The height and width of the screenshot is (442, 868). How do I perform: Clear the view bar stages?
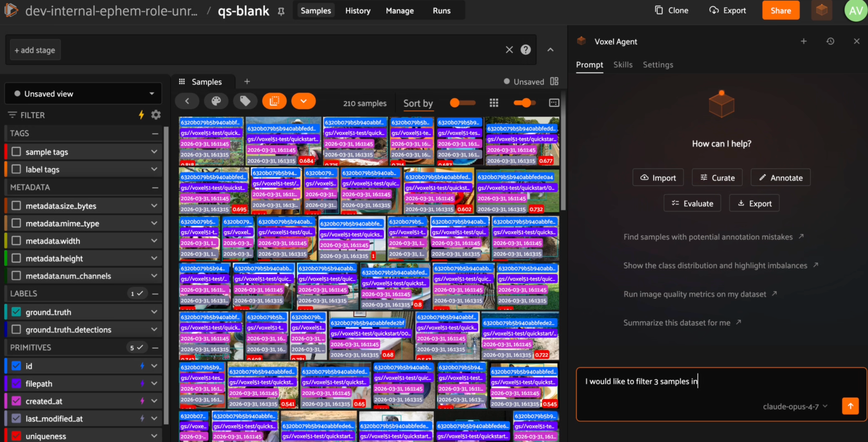point(509,50)
